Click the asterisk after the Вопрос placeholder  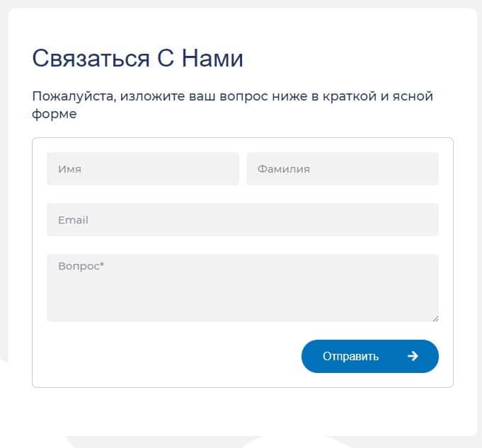pyautogui.click(x=102, y=265)
